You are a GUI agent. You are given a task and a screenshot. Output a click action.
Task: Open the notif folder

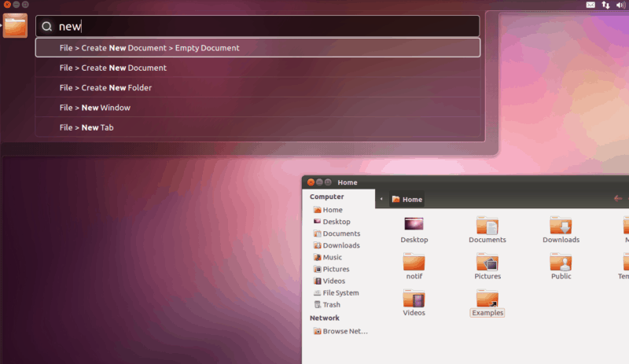414,263
